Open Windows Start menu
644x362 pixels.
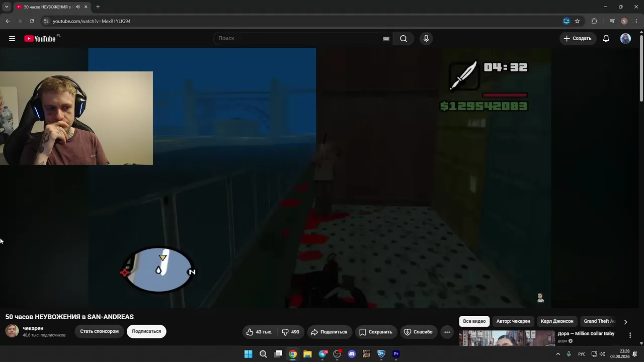click(248, 354)
